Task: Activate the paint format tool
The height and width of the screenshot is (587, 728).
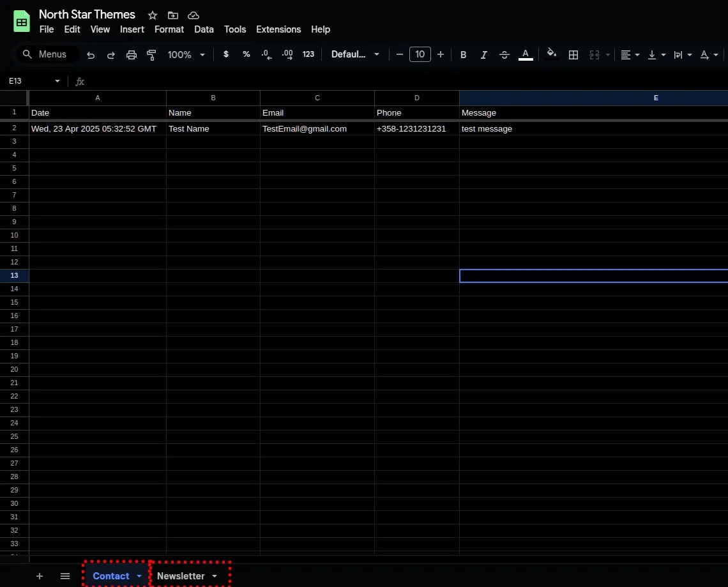Action: [x=151, y=55]
